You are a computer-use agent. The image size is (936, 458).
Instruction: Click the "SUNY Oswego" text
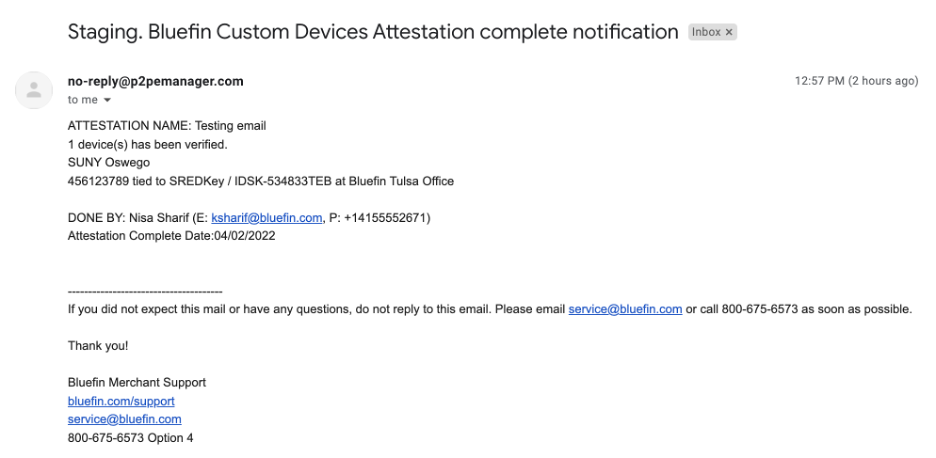coord(109,162)
